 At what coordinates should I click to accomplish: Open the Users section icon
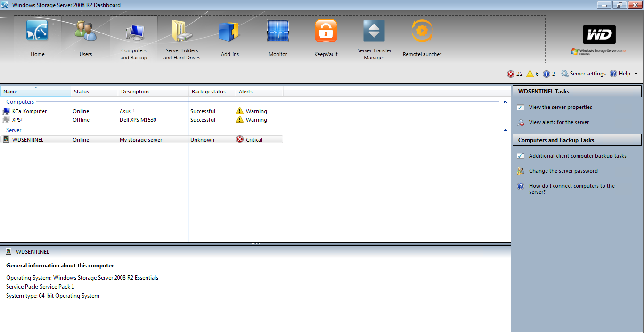click(x=86, y=31)
